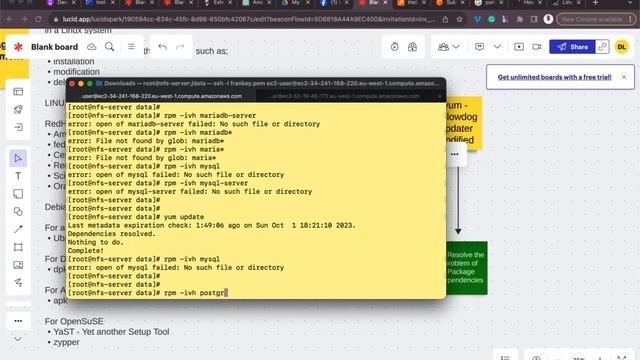Click the cloud saved status icon

pos(91,47)
